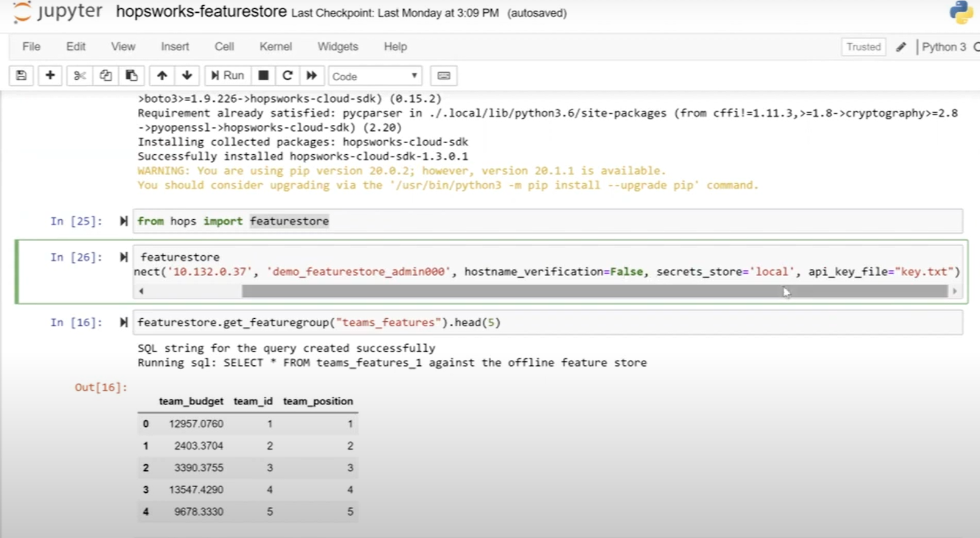Image resolution: width=980 pixels, height=538 pixels.
Task: Restart the kernel icon
Action: click(x=287, y=75)
